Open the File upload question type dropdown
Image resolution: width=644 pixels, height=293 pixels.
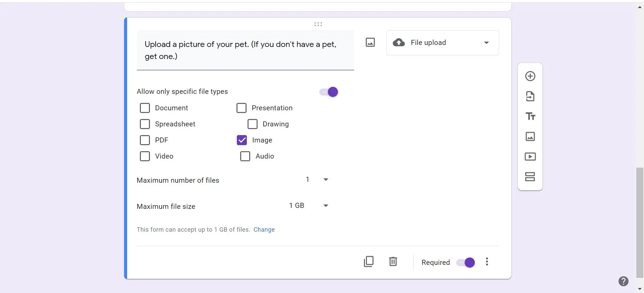(x=442, y=43)
